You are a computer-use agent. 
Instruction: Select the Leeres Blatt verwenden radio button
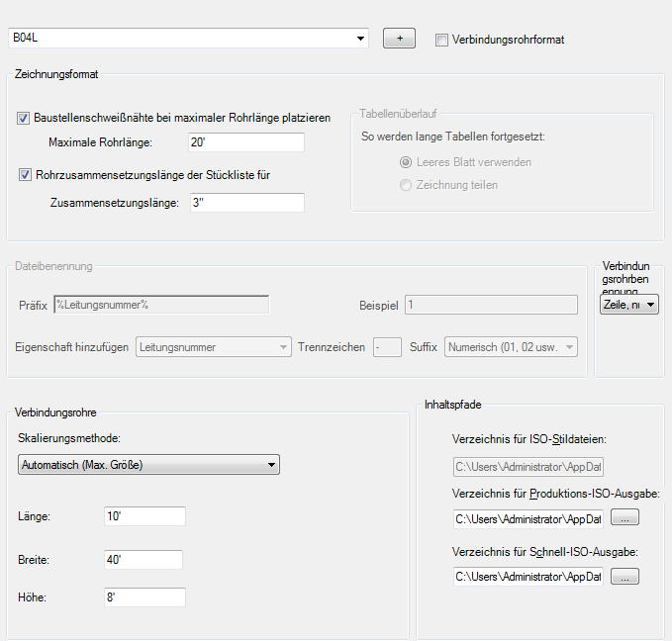click(404, 162)
